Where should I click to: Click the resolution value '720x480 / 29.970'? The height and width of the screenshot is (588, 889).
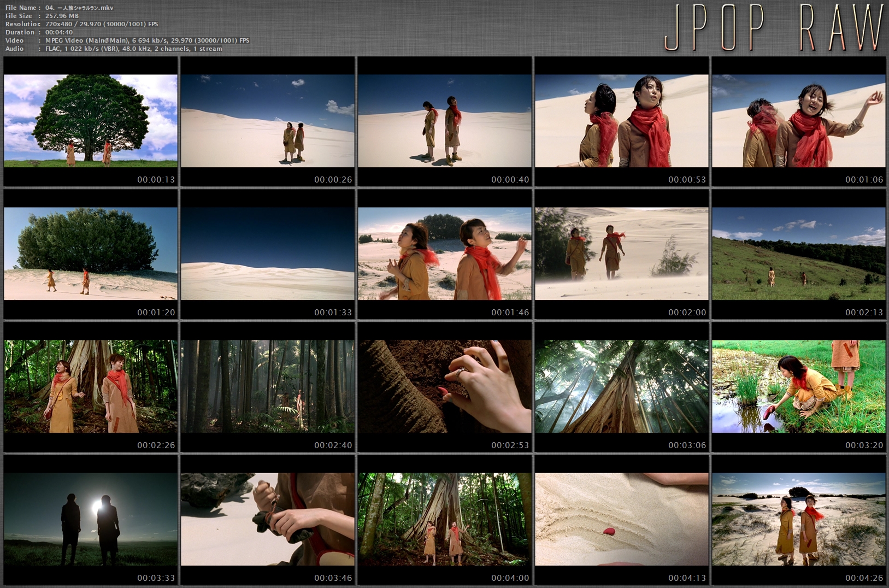click(x=87, y=24)
